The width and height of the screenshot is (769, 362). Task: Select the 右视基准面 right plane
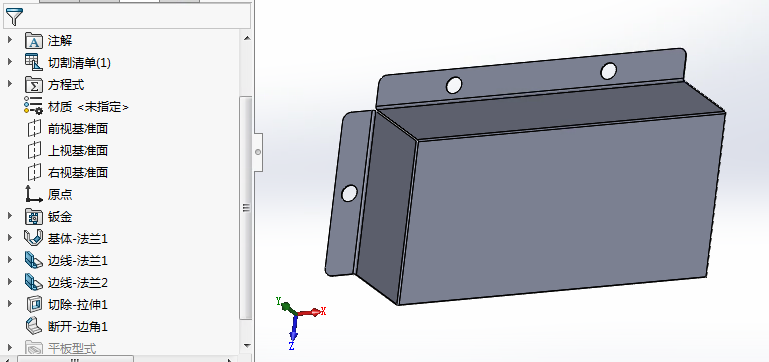point(78,173)
